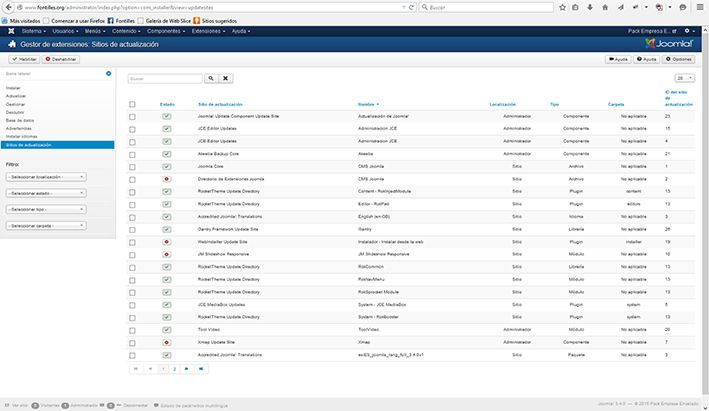Sort table by Localización column header
Image resolution: width=709 pixels, height=411 pixels.
click(502, 104)
